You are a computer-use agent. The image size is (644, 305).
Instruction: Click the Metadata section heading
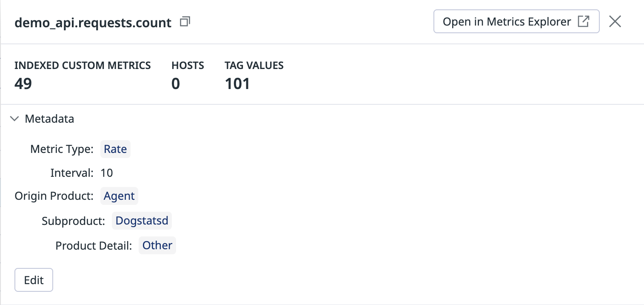tap(49, 119)
